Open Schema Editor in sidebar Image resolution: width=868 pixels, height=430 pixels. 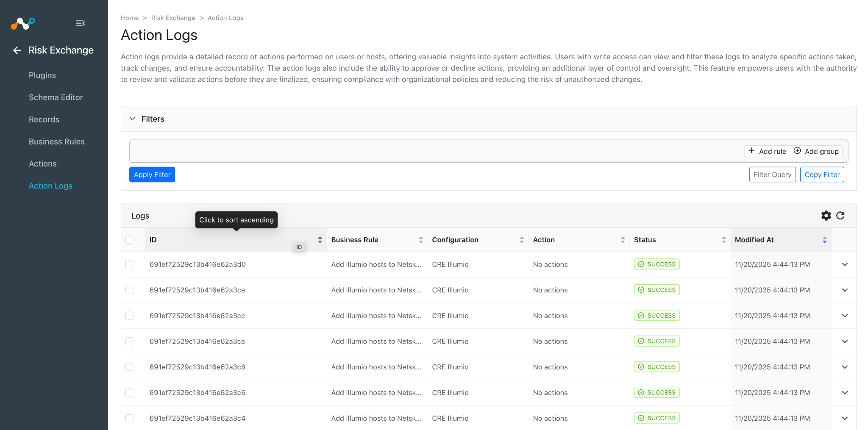56,97
